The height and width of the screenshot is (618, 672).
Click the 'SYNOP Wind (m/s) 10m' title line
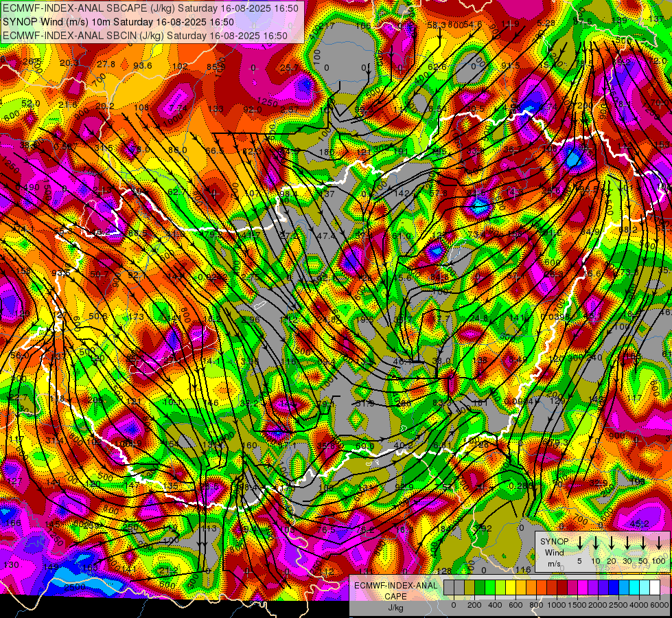(x=118, y=22)
